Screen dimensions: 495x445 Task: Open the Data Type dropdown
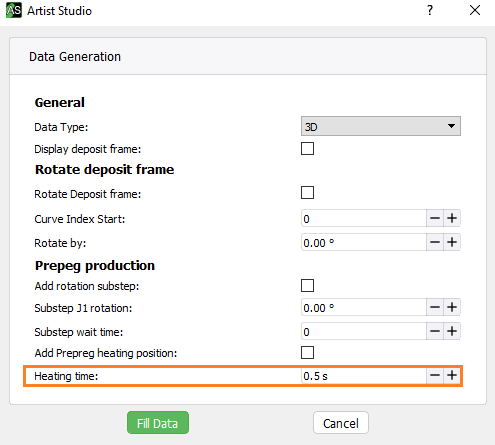coord(381,126)
